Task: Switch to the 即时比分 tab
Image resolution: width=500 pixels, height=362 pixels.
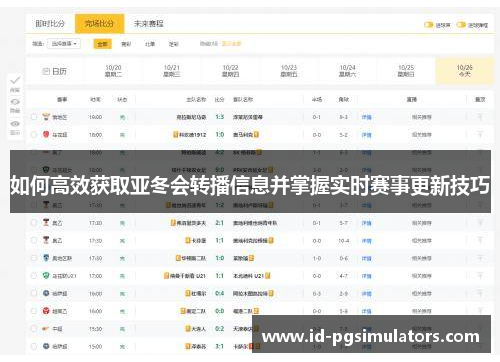Action: pos(50,24)
